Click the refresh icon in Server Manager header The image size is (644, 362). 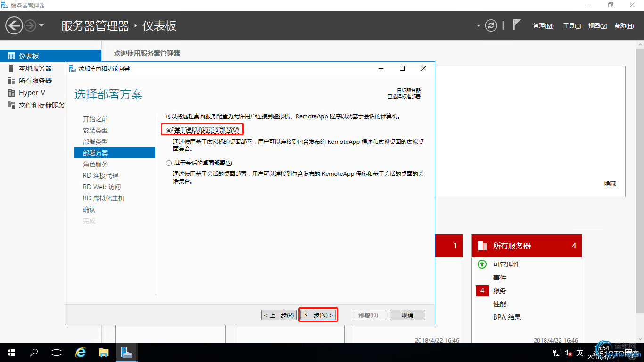click(491, 25)
